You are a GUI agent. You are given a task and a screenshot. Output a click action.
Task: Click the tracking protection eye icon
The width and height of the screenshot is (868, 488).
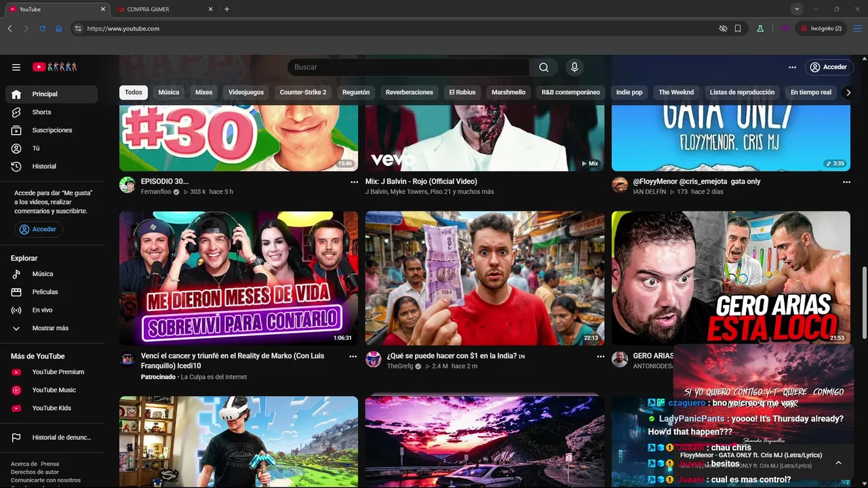(723, 28)
